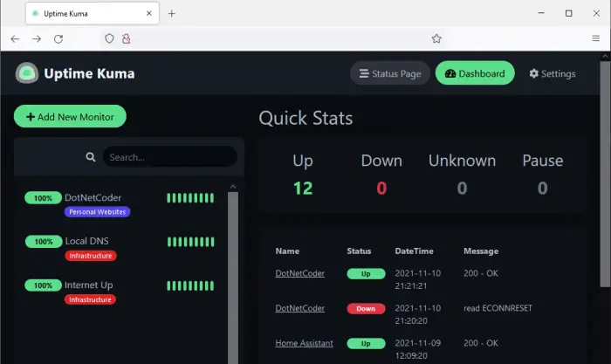Click the Up badge in first DotNetCoder row

[366, 273]
